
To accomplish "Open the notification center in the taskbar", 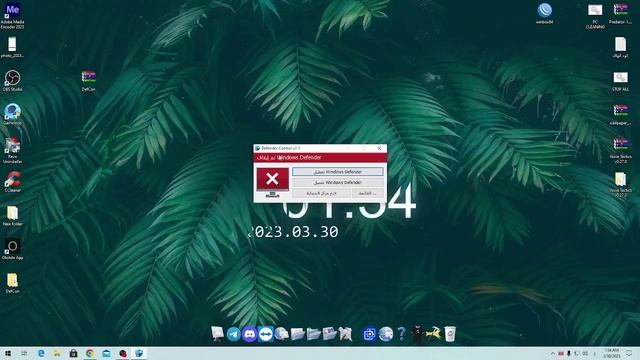I will [x=629, y=353].
